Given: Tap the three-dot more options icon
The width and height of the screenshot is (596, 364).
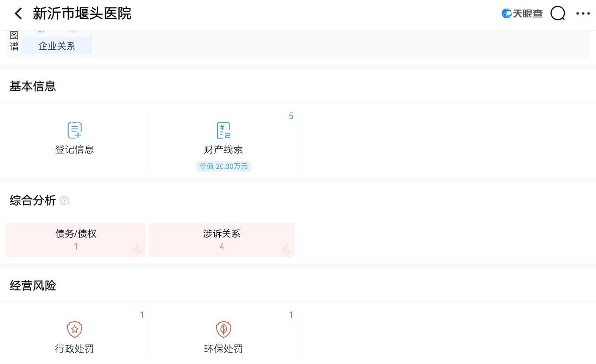Looking at the screenshot, I should (x=582, y=13).
